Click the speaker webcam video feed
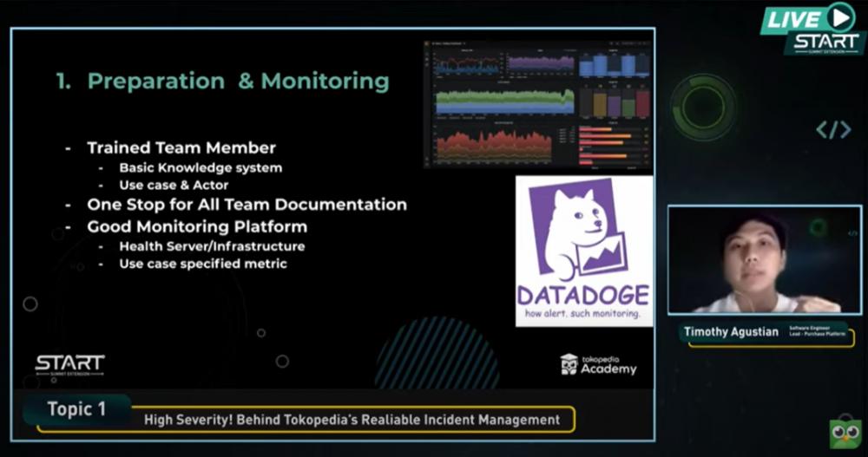This screenshot has width=868, height=457. tap(765, 260)
